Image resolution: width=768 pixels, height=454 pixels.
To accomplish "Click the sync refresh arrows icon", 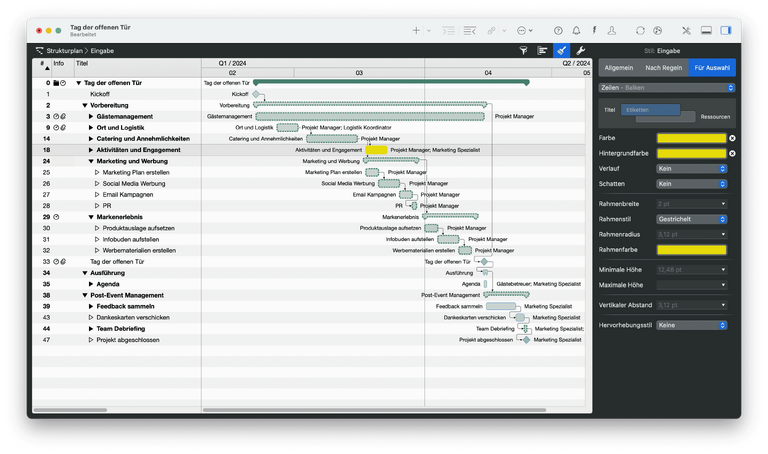I will [x=640, y=31].
